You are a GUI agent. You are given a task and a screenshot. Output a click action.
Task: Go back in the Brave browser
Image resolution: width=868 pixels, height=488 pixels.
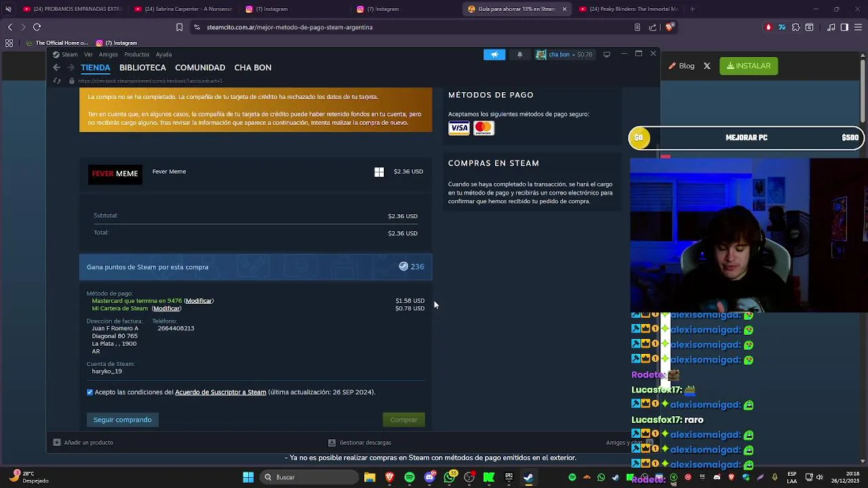click(x=10, y=27)
